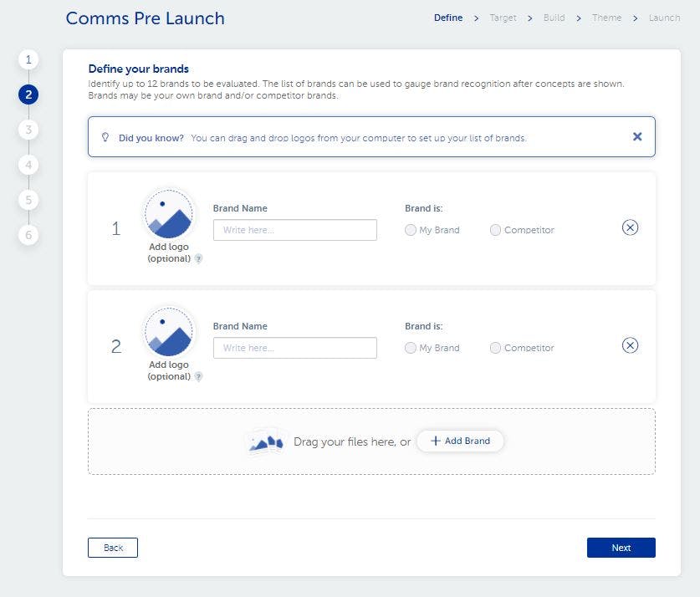700x597 pixels.
Task: Proceed with the Next button
Action: [x=621, y=548]
